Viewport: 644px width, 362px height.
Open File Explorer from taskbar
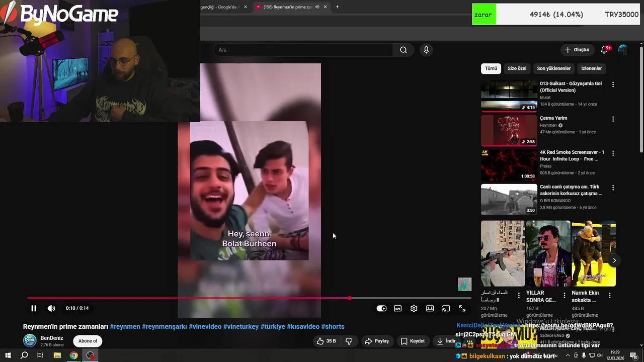coord(57,355)
